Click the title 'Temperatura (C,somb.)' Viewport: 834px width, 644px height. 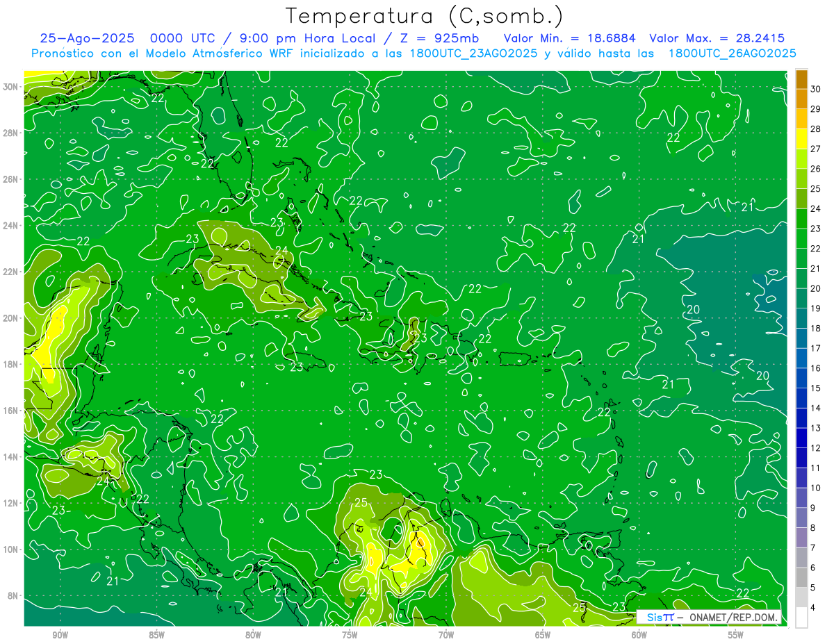[425, 17]
